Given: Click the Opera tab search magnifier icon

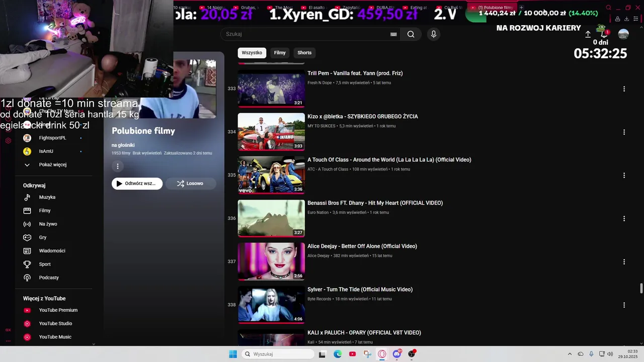Looking at the screenshot, I should 608,8.
